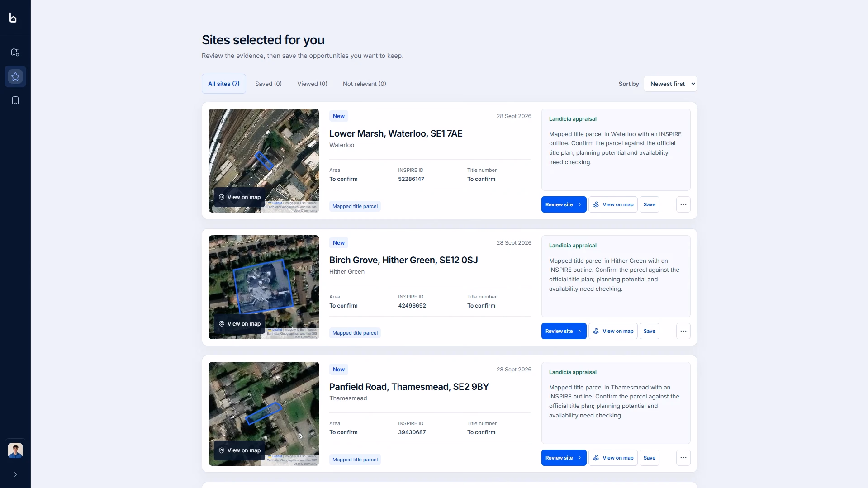Open the map search sidebar icon
The width and height of the screenshot is (868, 488).
pos(15,52)
